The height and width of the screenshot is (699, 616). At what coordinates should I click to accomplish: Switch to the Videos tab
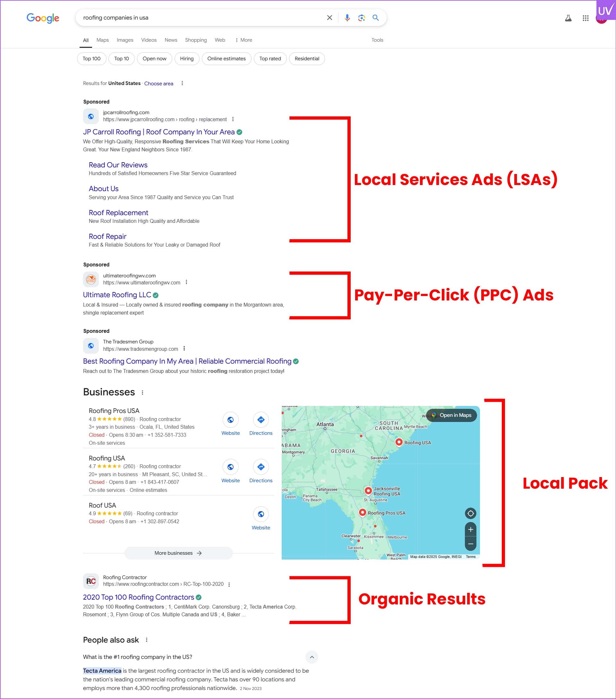pos(149,40)
